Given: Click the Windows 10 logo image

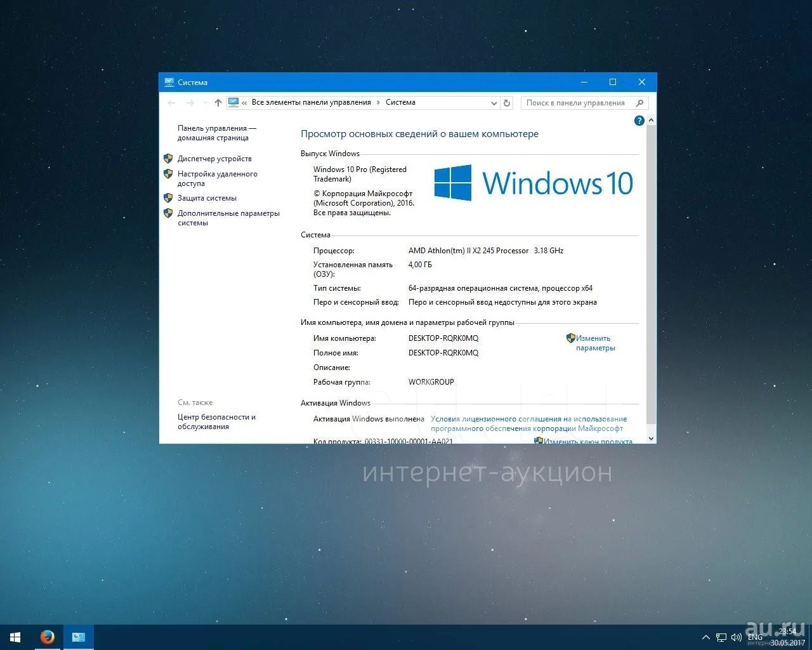Looking at the screenshot, I should pyautogui.click(x=534, y=183).
